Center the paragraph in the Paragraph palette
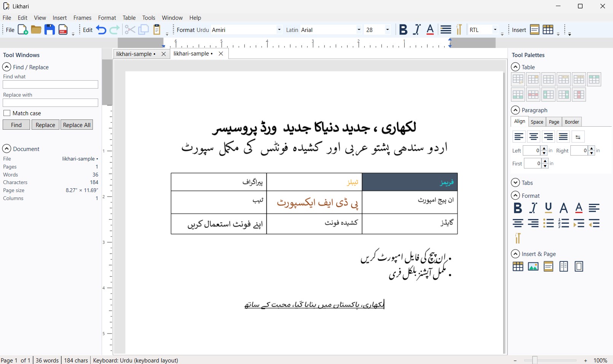 pyautogui.click(x=533, y=137)
